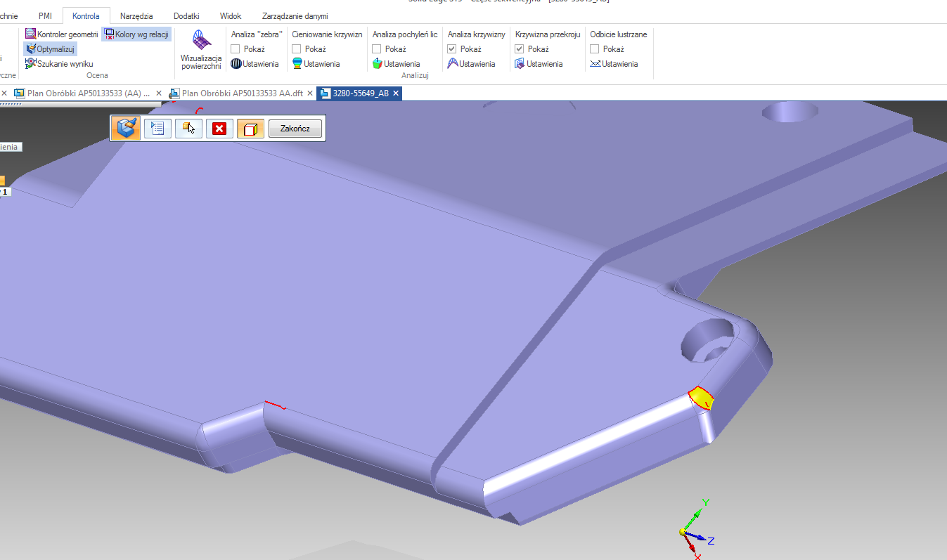Toggle the orange box preview icon in command bar
Screen dimensions: 947x560
coord(250,129)
